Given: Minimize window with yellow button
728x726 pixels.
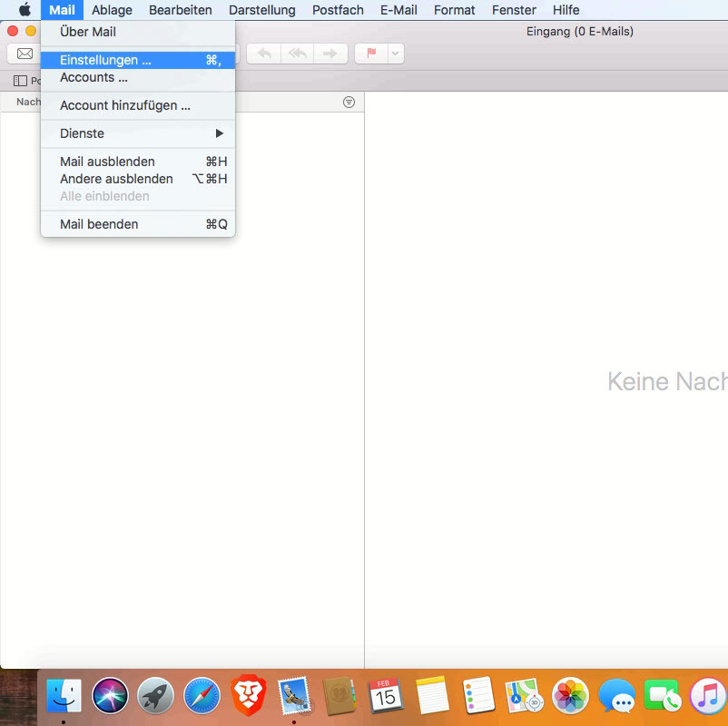Looking at the screenshot, I should pos(31,31).
